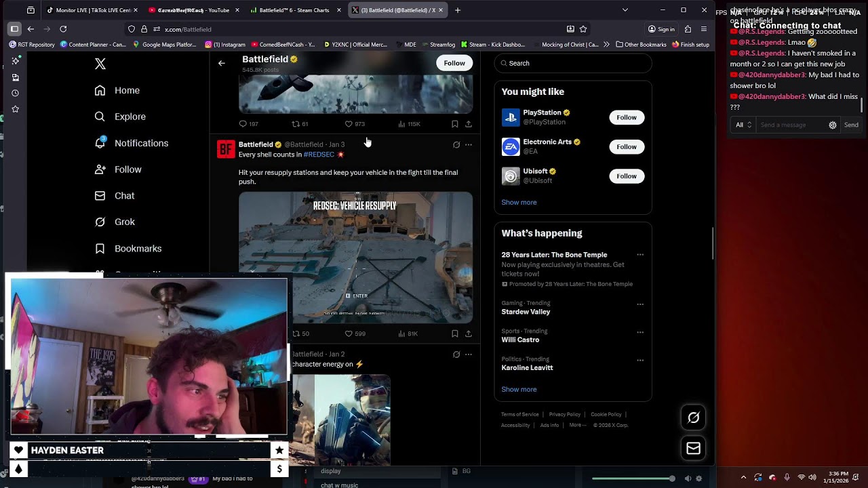The height and width of the screenshot is (488, 868).
Task: Open Grok explain on Jan 2 post
Action: pyautogui.click(x=456, y=354)
